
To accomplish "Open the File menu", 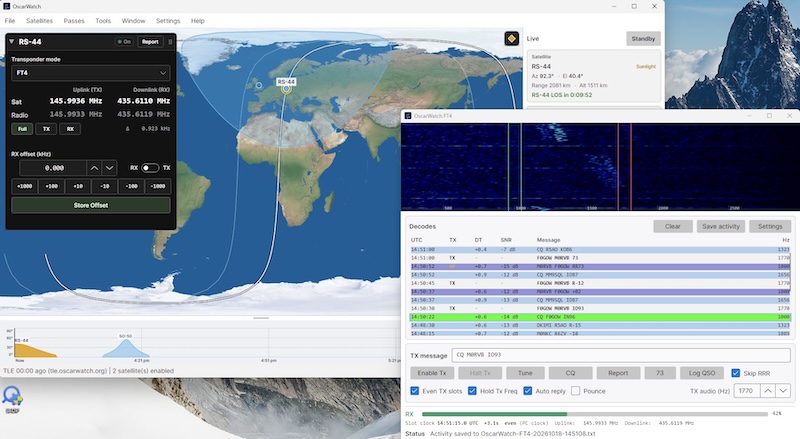I will [10, 21].
